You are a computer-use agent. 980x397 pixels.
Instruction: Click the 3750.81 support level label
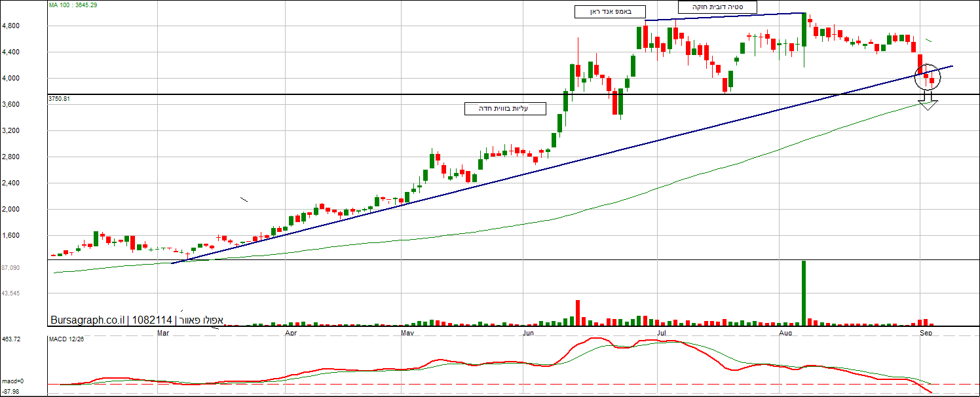(58, 98)
